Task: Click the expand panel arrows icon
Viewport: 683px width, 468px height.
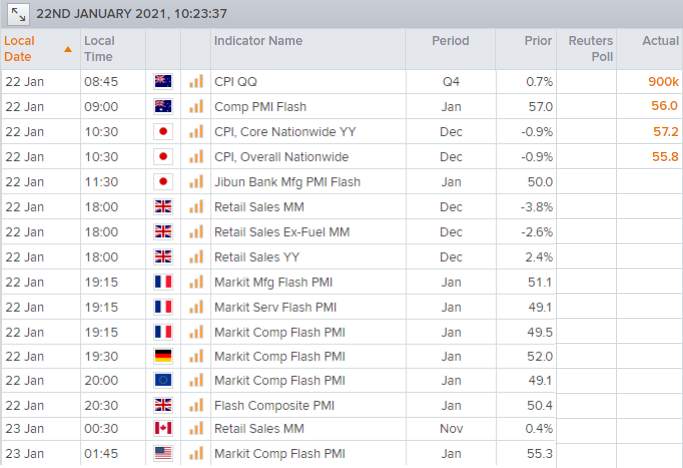Action: (18, 15)
